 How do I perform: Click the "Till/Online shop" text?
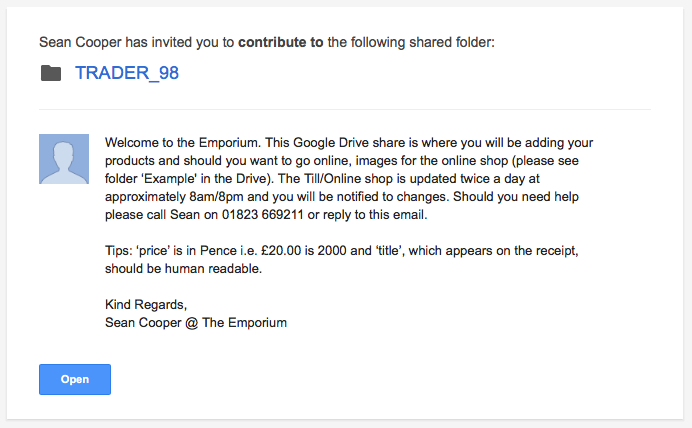tap(348, 179)
